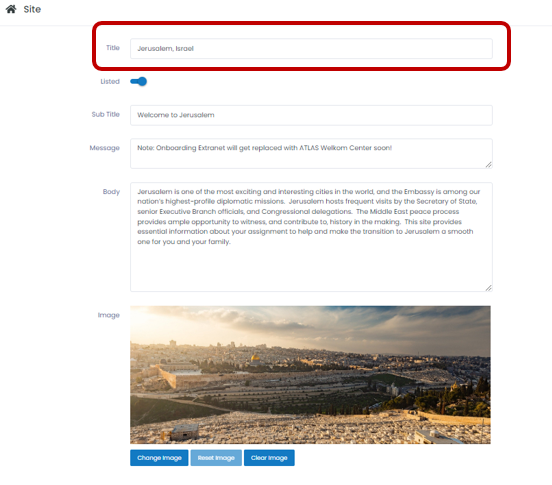This screenshot has width=552, height=485.
Task: Click the Jerusalem panorama image
Action: 310,374
